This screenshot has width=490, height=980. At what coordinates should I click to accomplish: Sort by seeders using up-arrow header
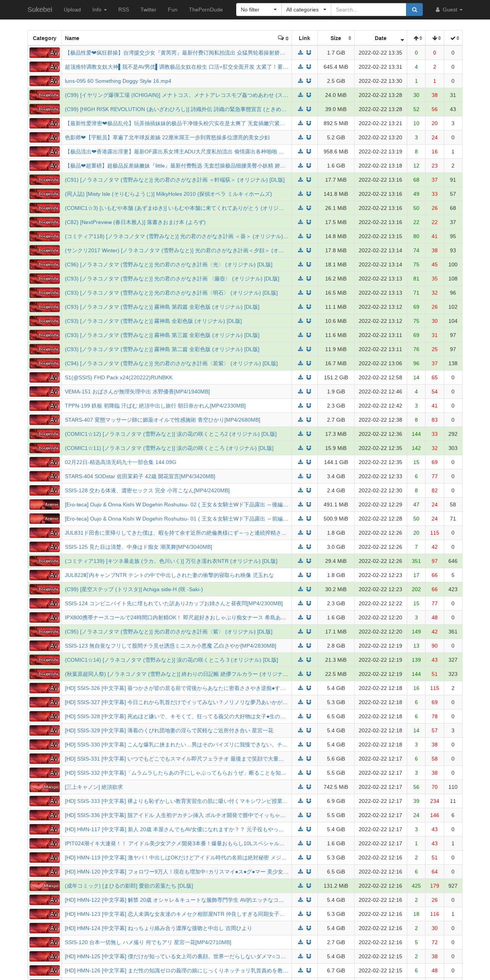416,38
